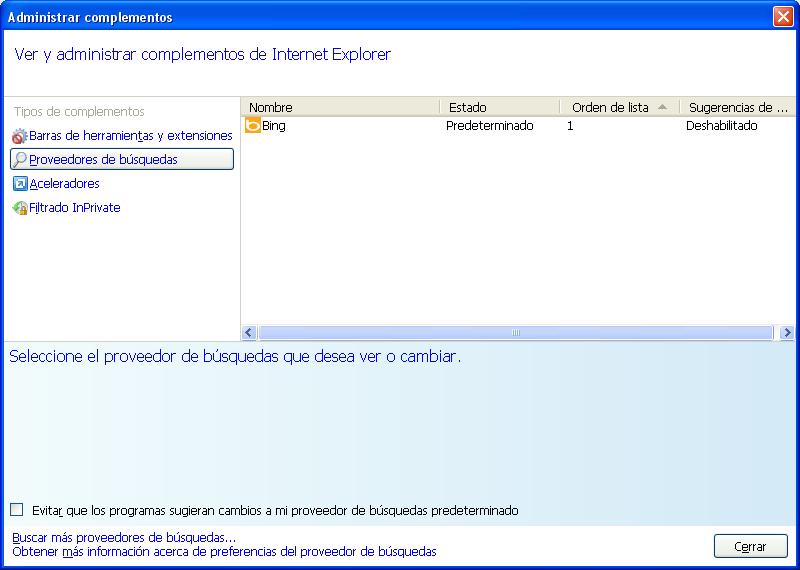Click the Cerrar button
The width and height of the screenshot is (800, 570).
pos(751,547)
